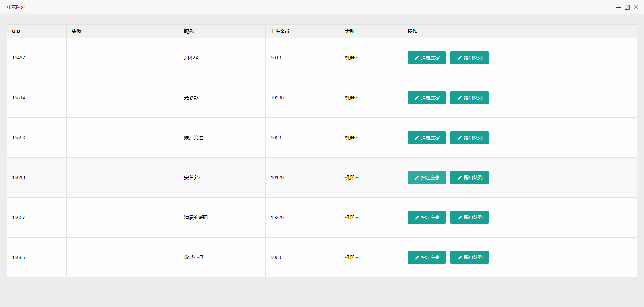The width and height of the screenshot is (644, 307).
Task: Click 指定庄家 for UID 15613
Action: [x=426, y=177]
